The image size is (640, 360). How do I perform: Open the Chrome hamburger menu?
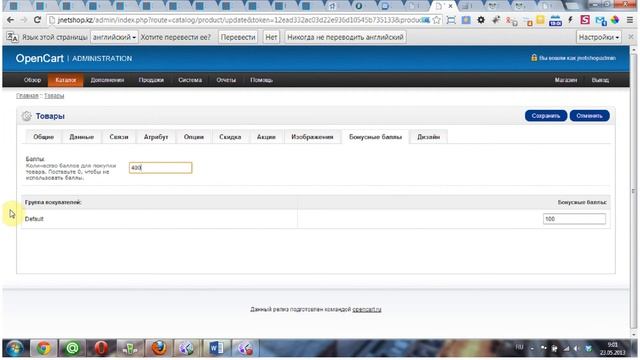(630, 20)
